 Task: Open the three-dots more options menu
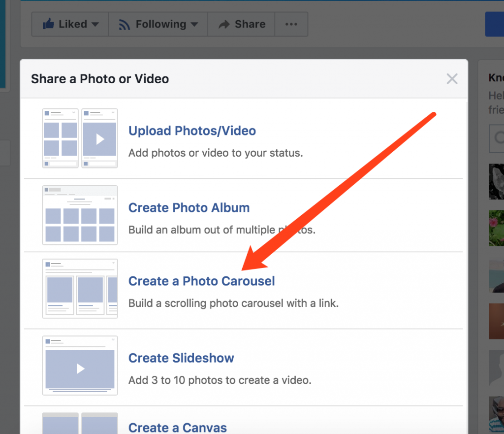(291, 24)
